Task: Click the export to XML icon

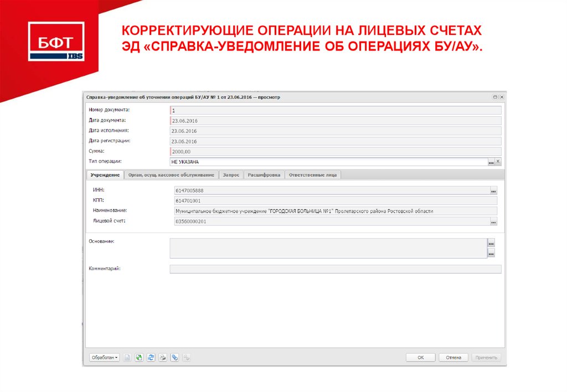Action: click(140, 357)
